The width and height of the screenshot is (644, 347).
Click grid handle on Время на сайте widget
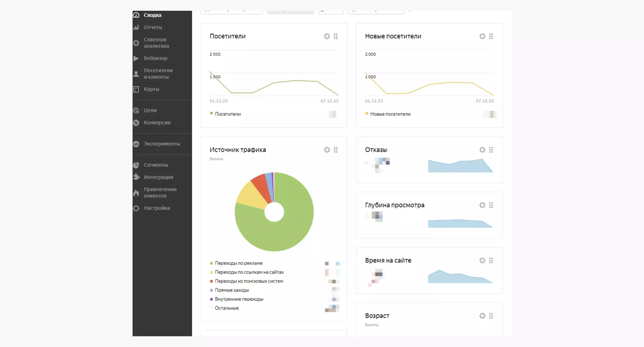tap(491, 261)
